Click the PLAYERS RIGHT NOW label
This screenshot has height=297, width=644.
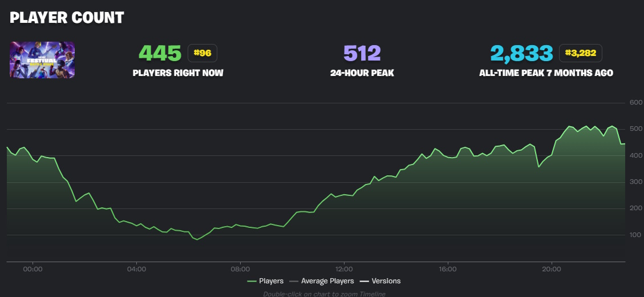(178, 73)
